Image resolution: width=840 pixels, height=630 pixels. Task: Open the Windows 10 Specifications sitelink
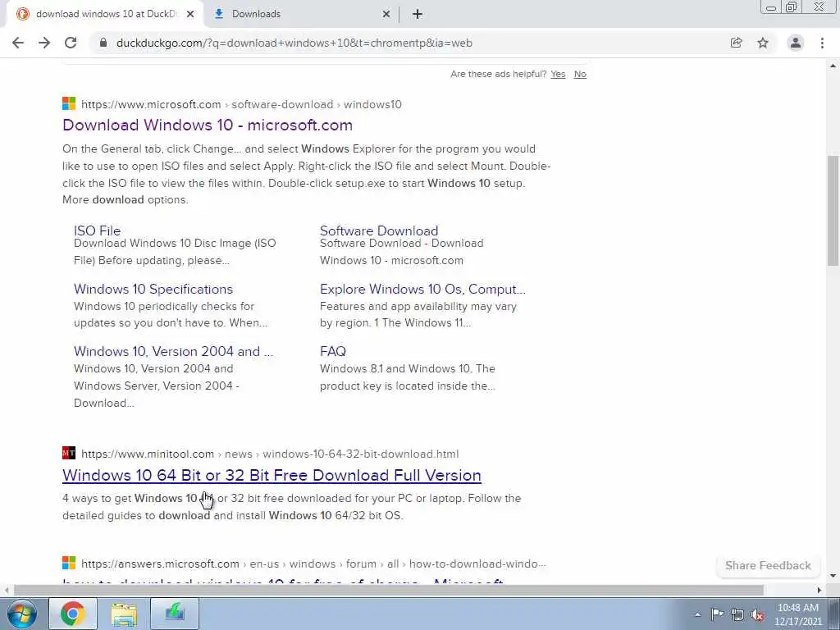pos(153,289)
